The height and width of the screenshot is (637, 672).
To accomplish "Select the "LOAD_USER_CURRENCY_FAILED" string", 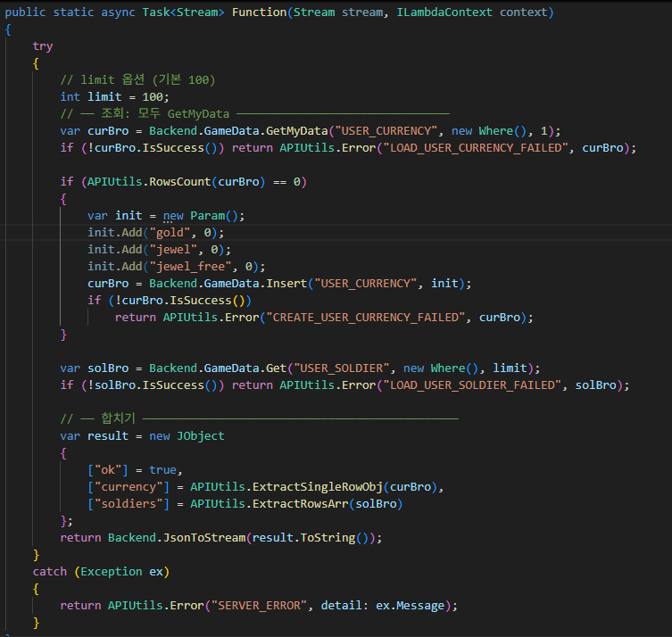I will [473, 147].
